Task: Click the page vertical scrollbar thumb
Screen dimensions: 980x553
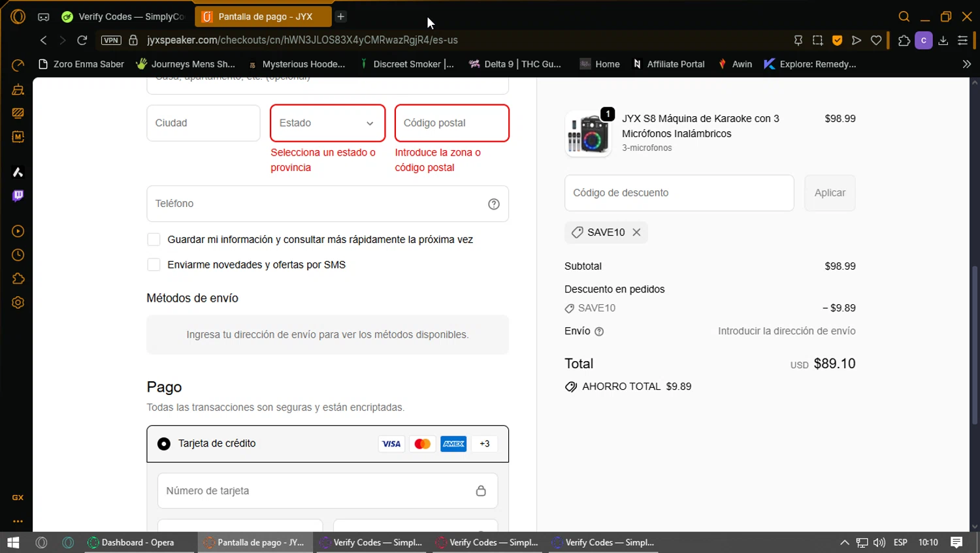Action: (x=975, y=345)
